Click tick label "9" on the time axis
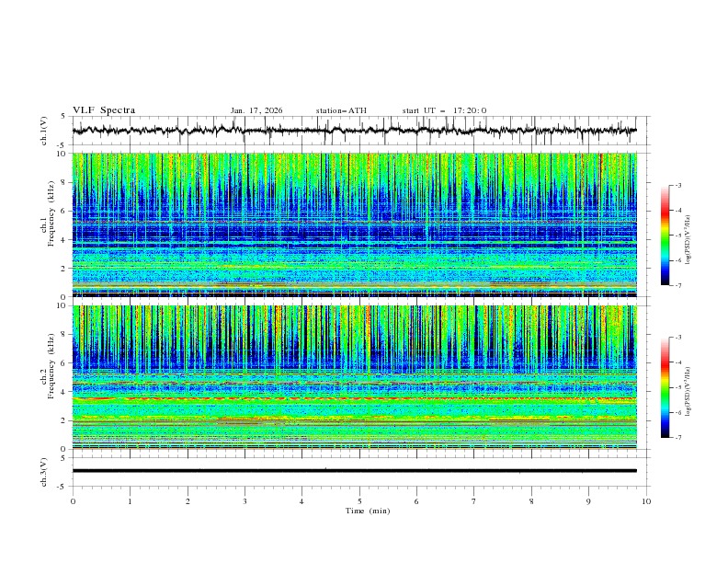The width and height of the screenshot is (728, 563). (x=588, y=501)
